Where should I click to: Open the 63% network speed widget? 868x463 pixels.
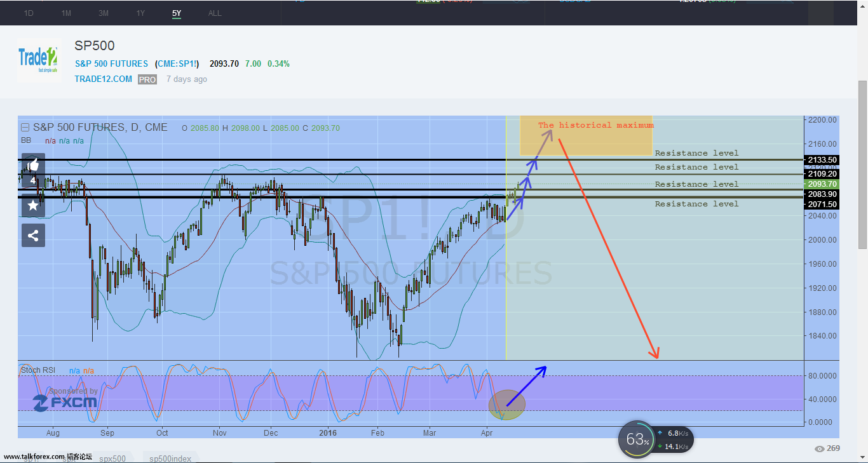coord(636,439)
